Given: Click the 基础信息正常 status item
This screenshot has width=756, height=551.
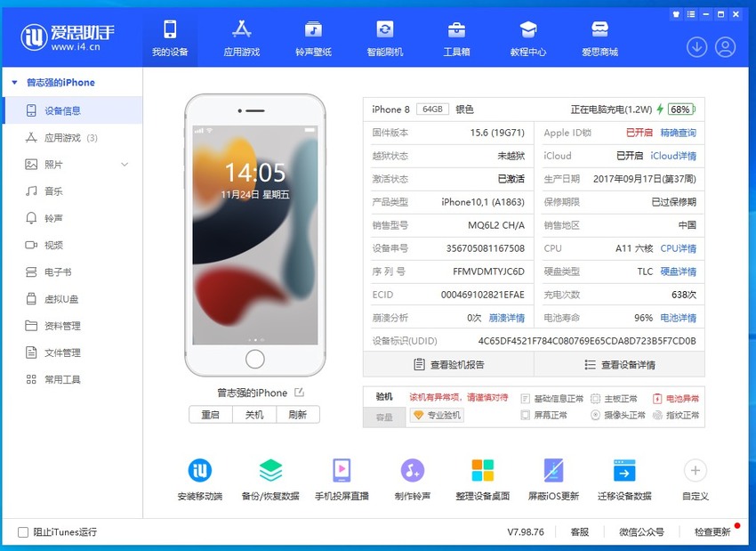Looking at the screenshot, I should pos(552,399).
